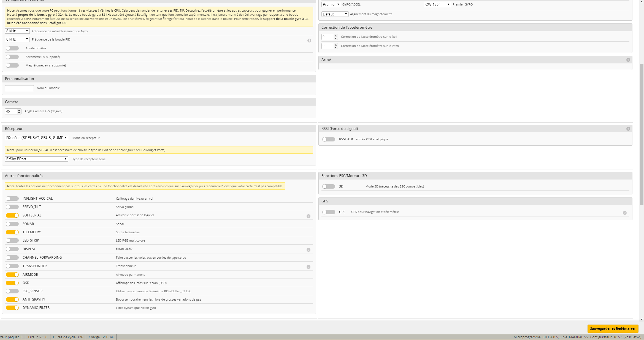Viewport: 644px width, 340px height.
Task: Click help icon on DISPLAY row
Action: click(x=308, y=250)
